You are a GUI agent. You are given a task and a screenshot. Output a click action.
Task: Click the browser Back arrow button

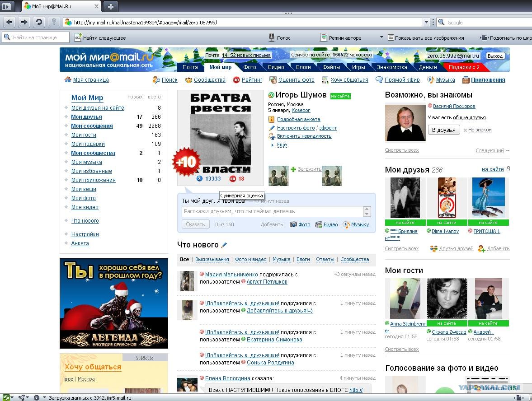[x=9, y=23]
